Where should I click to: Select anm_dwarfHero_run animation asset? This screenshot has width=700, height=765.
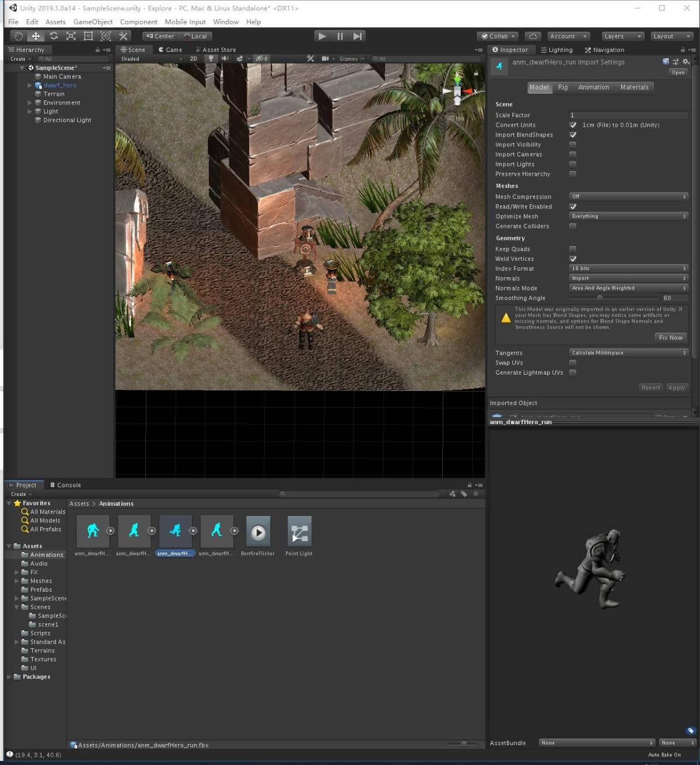click(x=175, y=535)
